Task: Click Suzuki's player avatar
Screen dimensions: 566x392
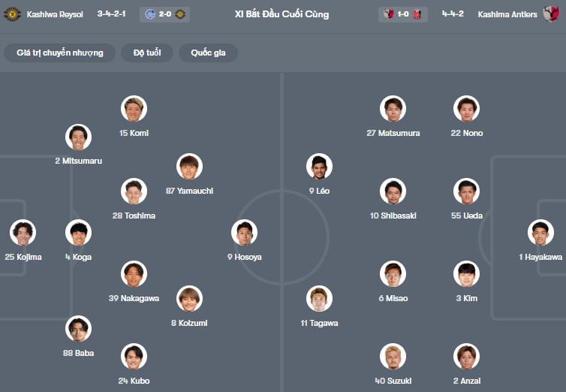Action: (393, 357)
